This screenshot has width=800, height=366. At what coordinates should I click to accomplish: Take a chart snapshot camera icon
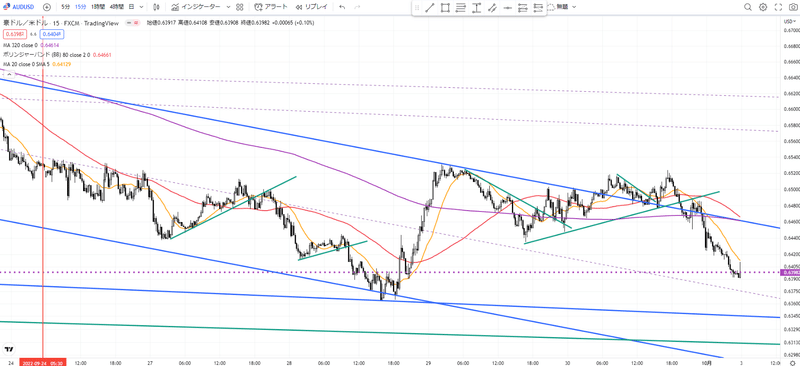point(792,7)
